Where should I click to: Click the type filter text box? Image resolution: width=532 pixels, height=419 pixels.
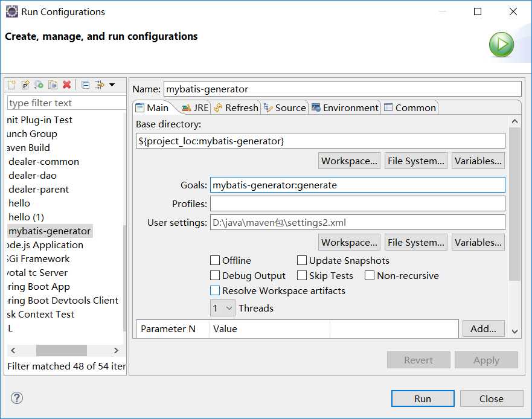click(x=66, y=103)
